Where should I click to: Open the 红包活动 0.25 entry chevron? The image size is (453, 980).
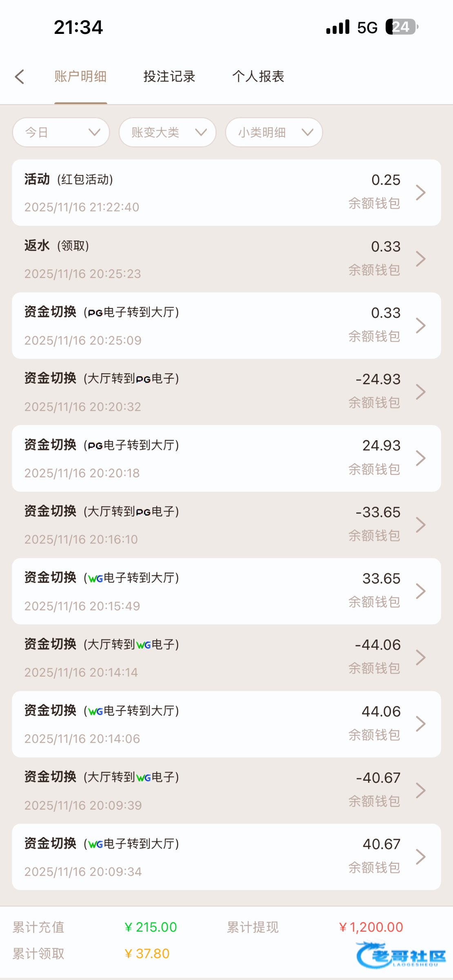pos(421,192)
